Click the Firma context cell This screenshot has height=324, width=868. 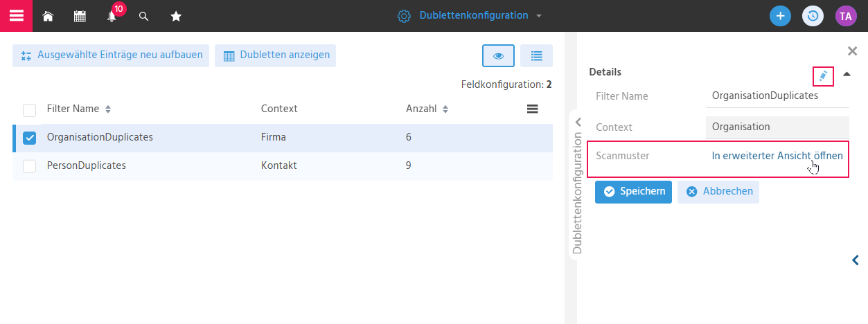[273, 137]
